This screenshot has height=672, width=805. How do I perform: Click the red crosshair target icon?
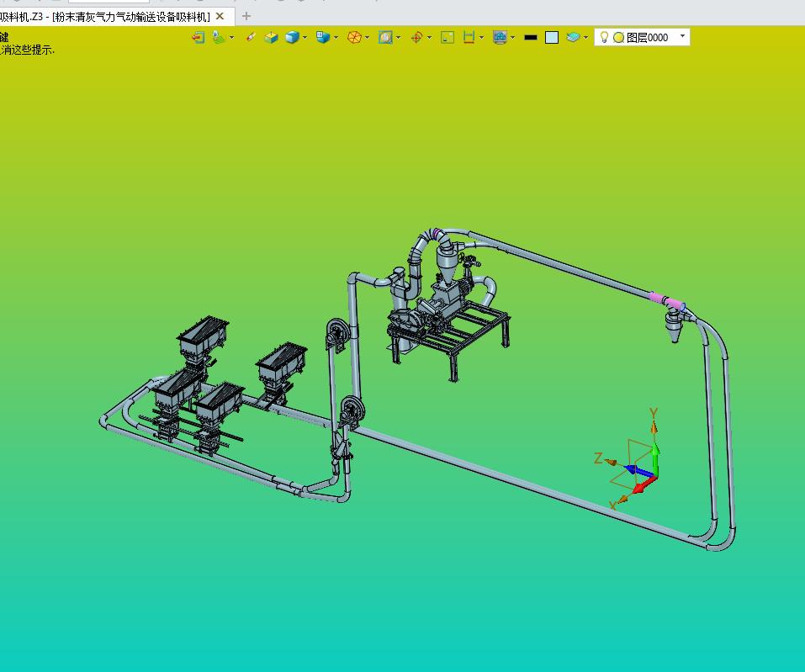tap(416, 37)
